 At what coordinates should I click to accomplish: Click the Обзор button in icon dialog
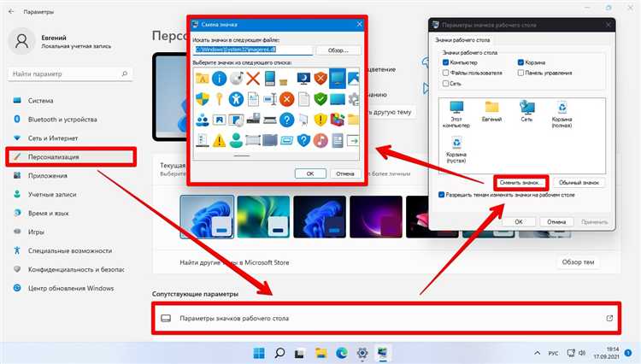pyautogui.click(x=338, y=50)
